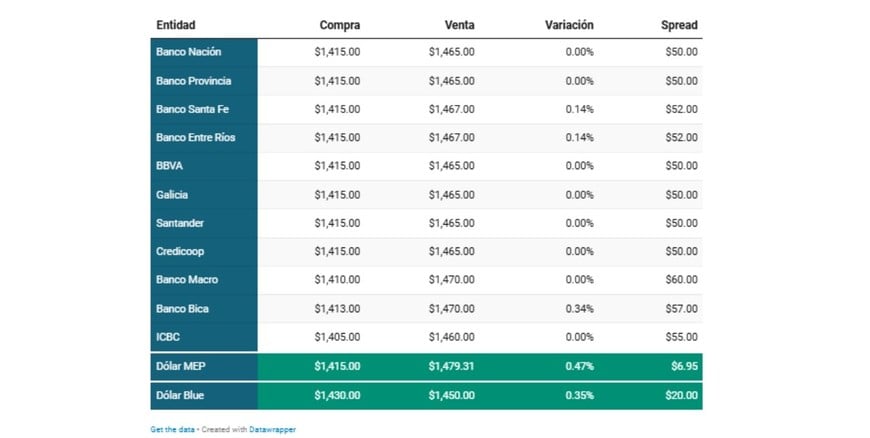Click the Banco Entre Ríos entity cell
The image size is (870, 438).
(195, 137)
